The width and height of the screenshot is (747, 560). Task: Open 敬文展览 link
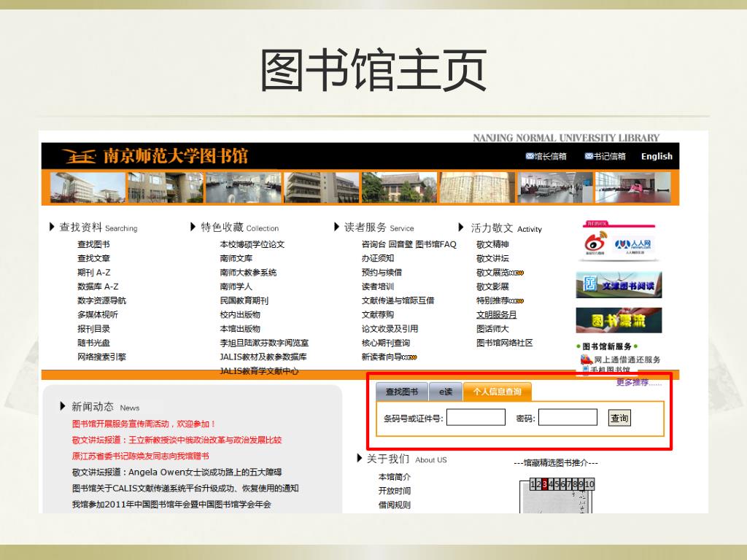(492, 273)
